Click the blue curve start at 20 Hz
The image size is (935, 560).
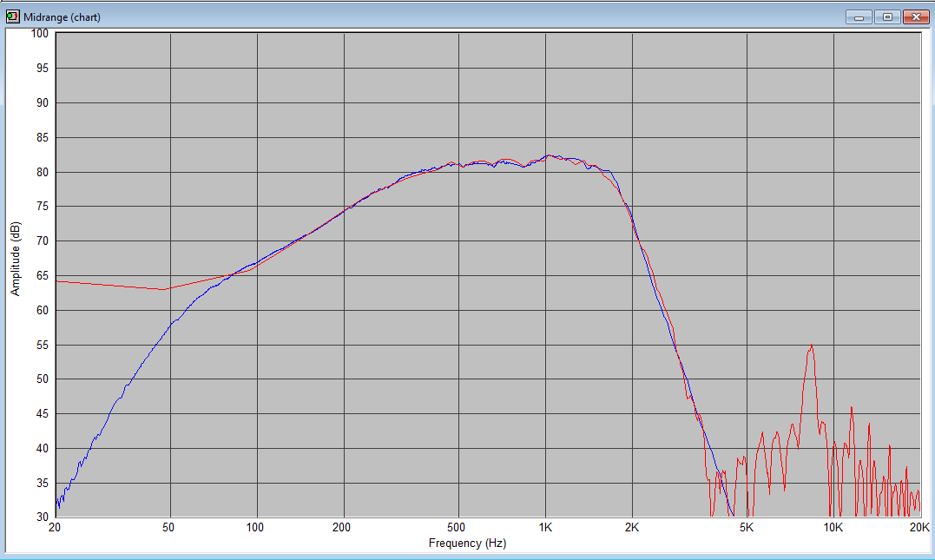[57, 504]
